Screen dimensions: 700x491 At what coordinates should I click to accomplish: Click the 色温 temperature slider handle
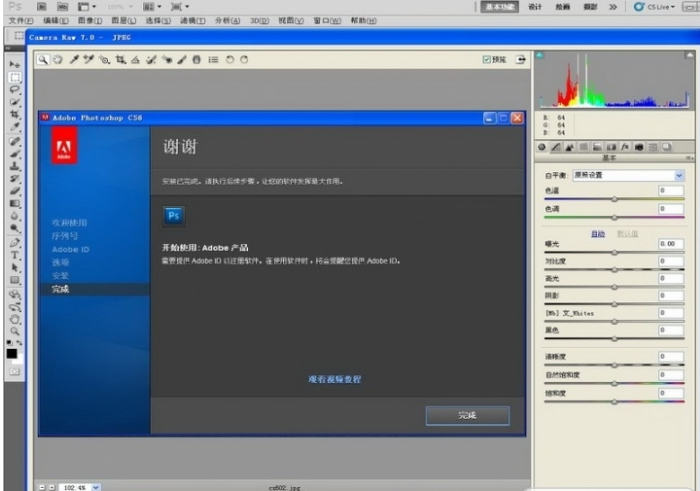pyautogui.click(x=615, y=199)
